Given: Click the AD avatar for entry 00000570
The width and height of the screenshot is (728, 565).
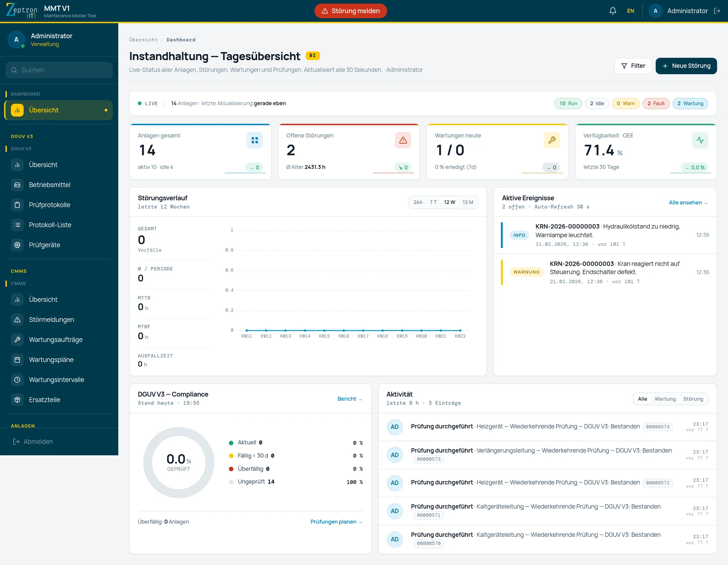Looking at the screenshot, I should click(x=395, y=540).
